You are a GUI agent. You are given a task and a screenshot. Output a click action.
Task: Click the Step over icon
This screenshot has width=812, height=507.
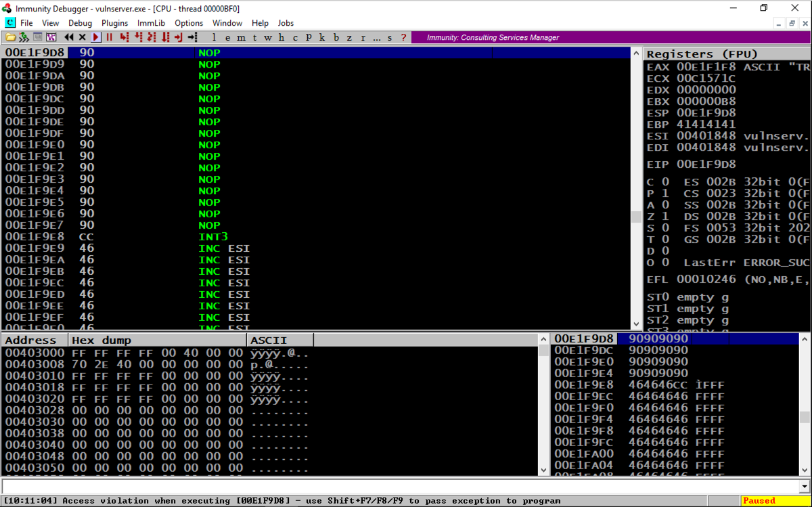137,37
